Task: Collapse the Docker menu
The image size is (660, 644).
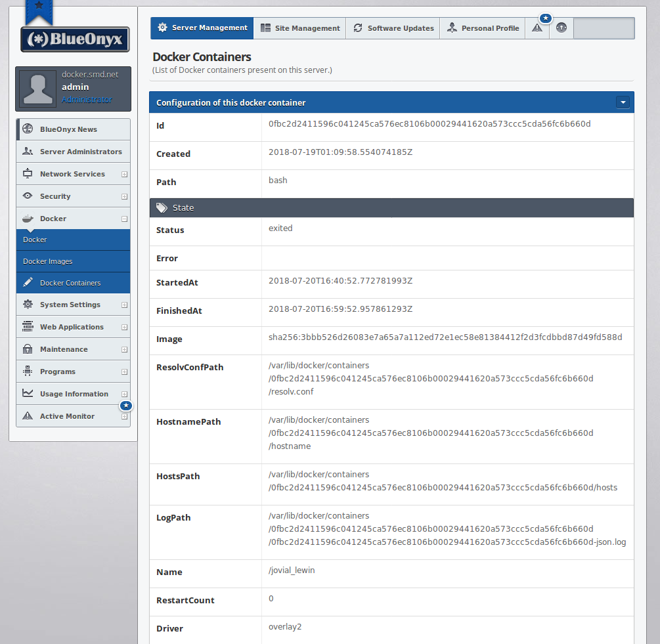Action: [x=124, y=219]
